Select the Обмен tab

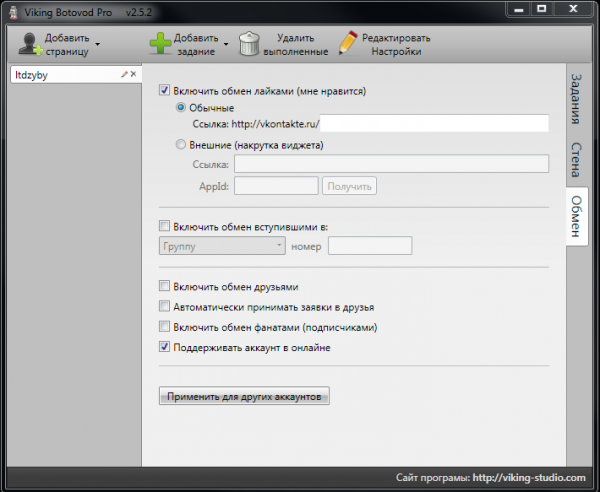(x=576, y=217)
